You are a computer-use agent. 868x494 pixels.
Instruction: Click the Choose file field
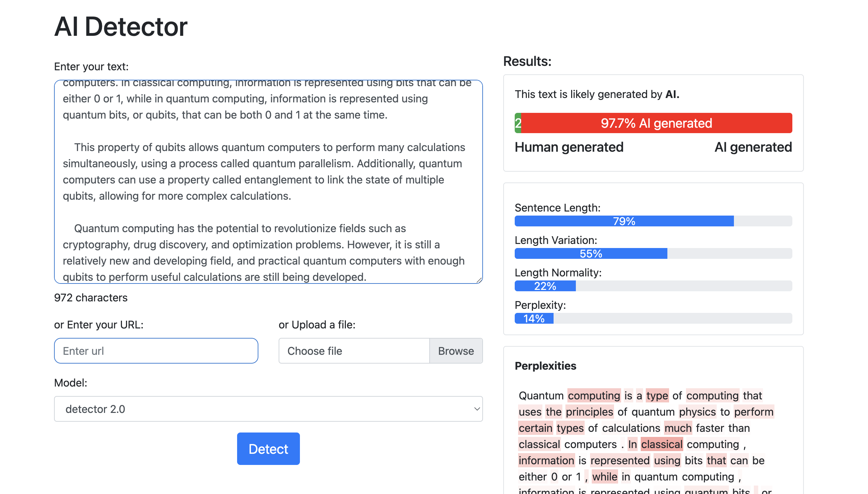[354, 351]
